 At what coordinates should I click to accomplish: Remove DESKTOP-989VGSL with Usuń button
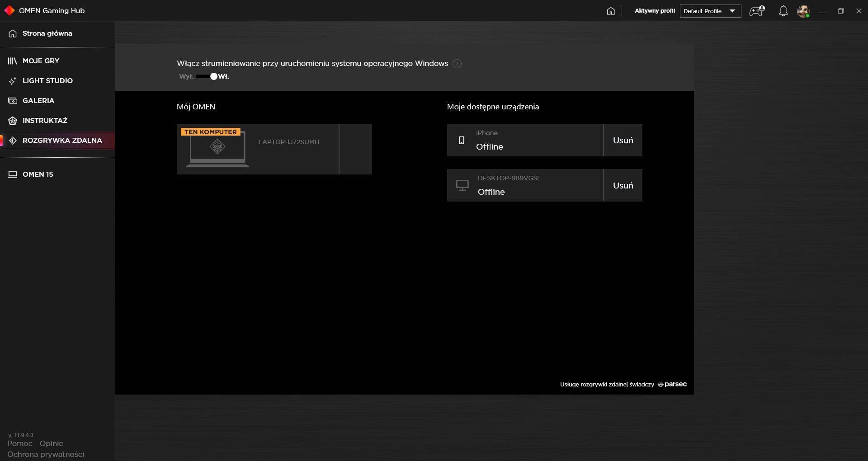pyautogui.click(x=623, y=185)
